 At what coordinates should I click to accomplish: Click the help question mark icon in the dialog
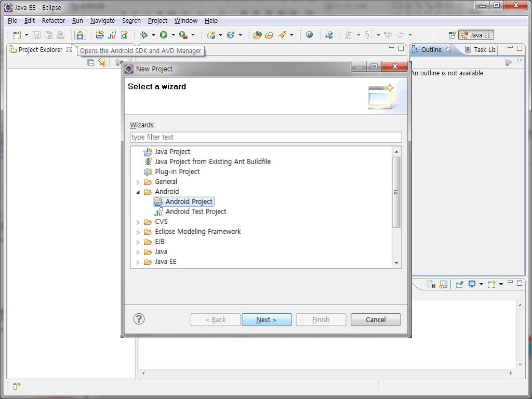139,319
